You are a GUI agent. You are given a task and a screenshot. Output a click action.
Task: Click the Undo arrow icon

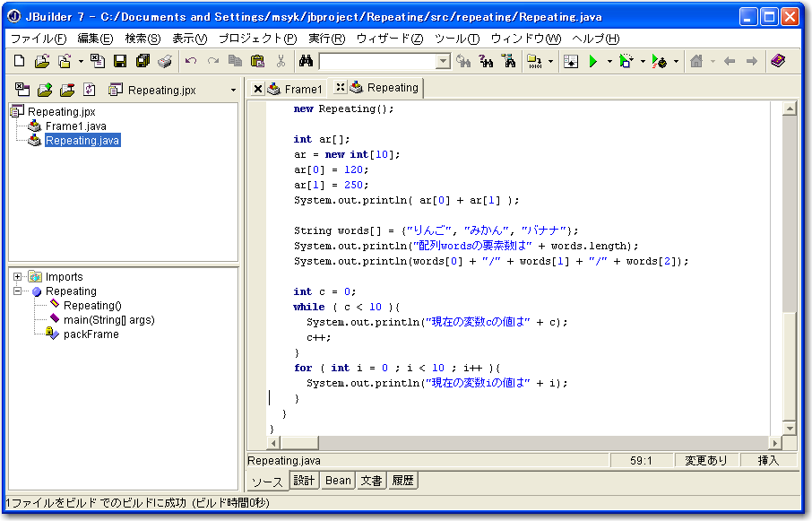(191, 61)
